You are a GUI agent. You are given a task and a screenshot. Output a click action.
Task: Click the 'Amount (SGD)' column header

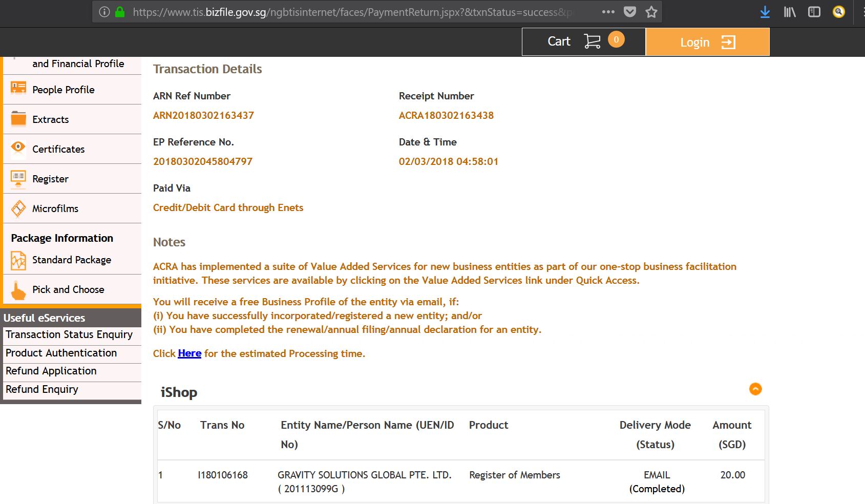[732, 434]
